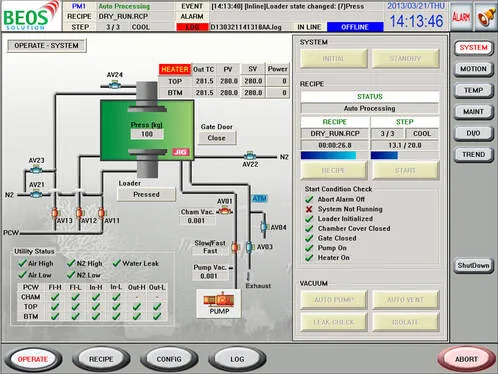Click the Pump Vac. value field

(x=209, y=276)
